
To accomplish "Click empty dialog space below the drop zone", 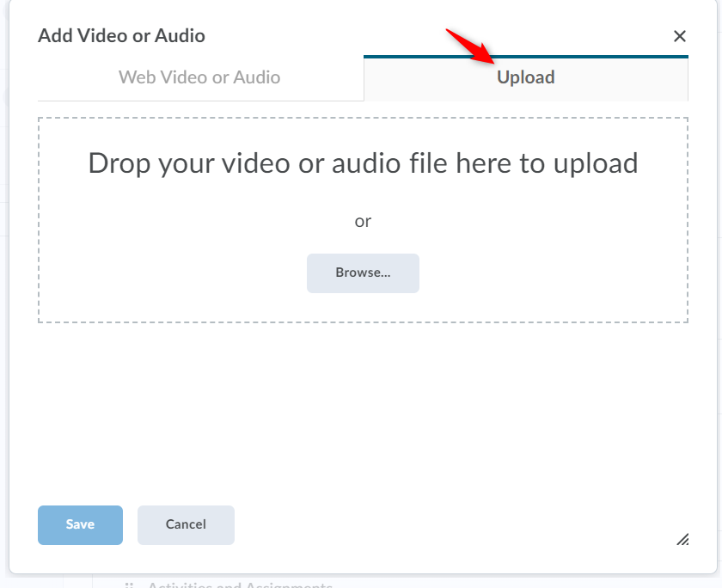I will pyautogui.click(x=363, y=404).
